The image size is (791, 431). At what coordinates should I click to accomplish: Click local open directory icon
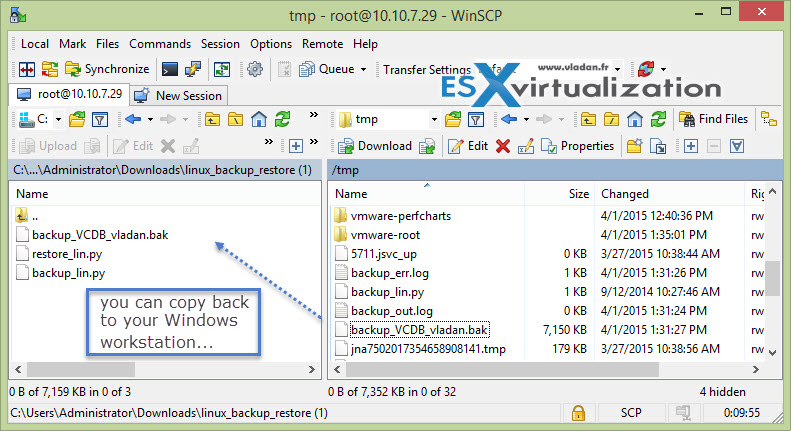tap(77, 119)
